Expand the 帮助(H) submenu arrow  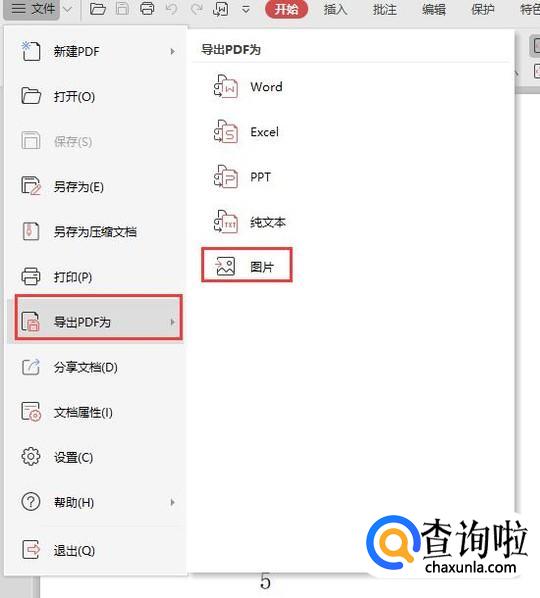pos(172,502)
